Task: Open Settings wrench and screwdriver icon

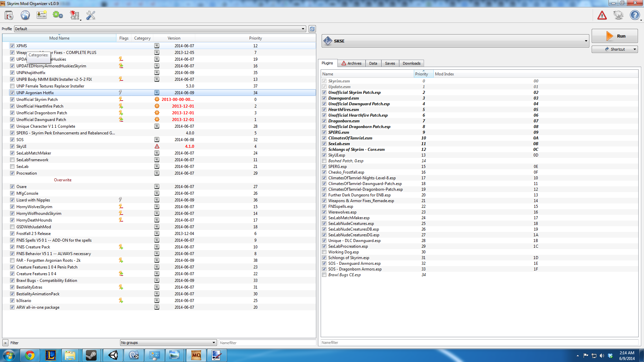Action: click(x=91, y=15)
